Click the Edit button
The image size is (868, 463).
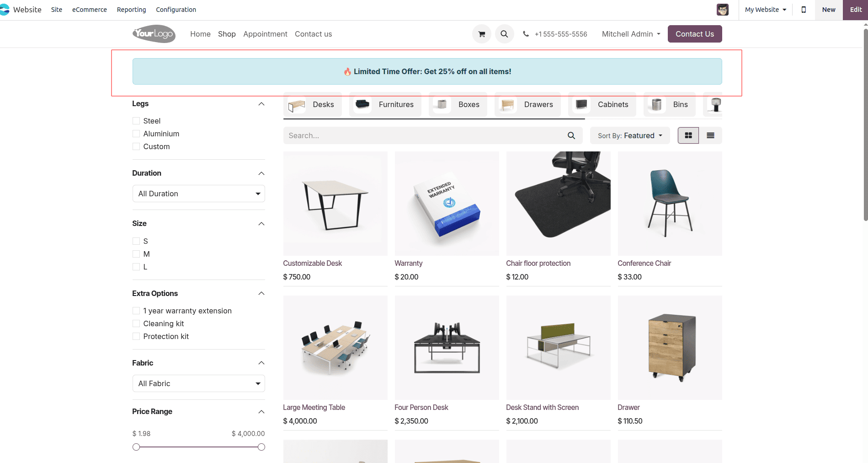pyautogui.click(x=856, y=10)
